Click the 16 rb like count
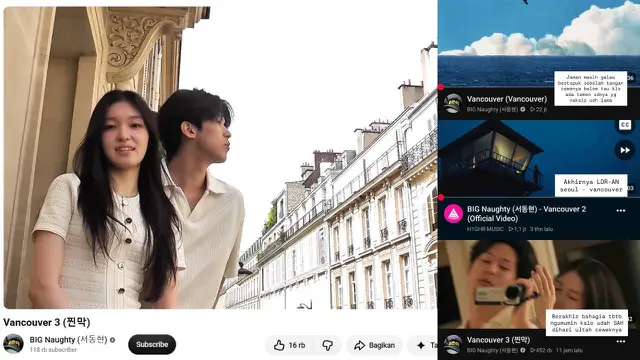Image resolution: width=640 pixels, height=360 pixels. pos(297,345)
